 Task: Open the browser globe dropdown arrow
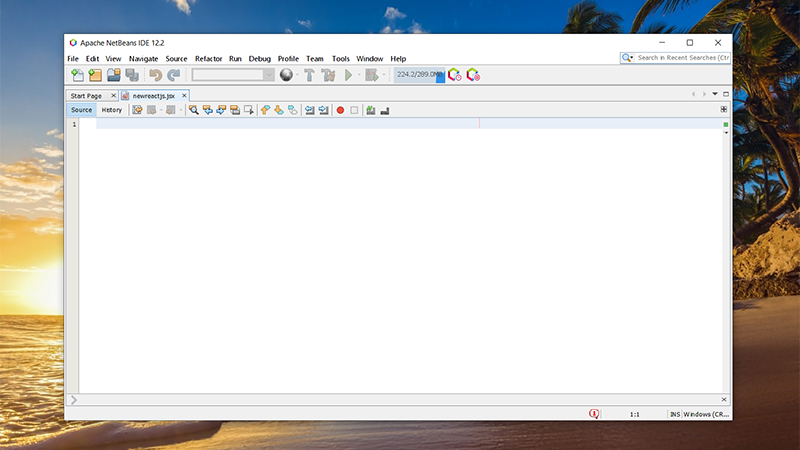point(297,75)
